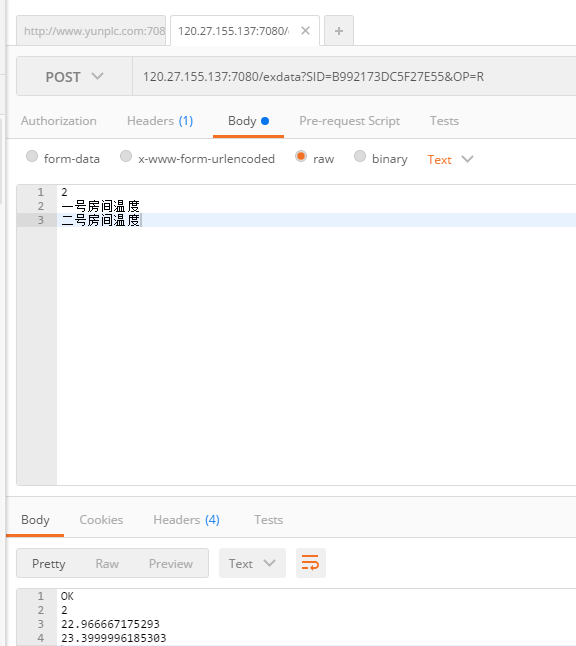
Task: Toggle response line wrap icon
Action: 311,563
